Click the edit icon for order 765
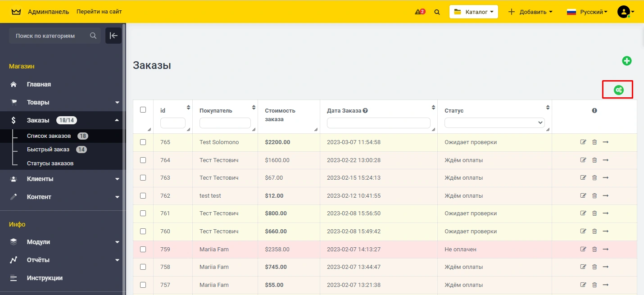644x295 pixels. [x=583, y=142]
